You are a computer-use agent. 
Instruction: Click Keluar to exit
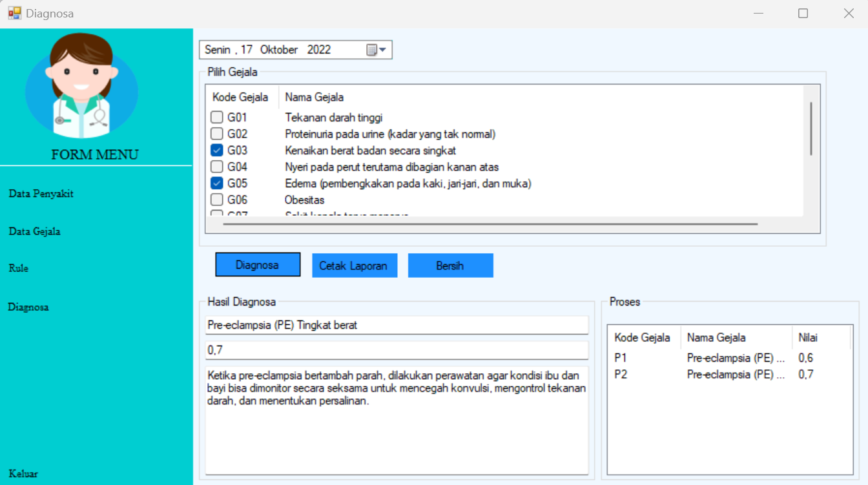[x=23, y=473]
